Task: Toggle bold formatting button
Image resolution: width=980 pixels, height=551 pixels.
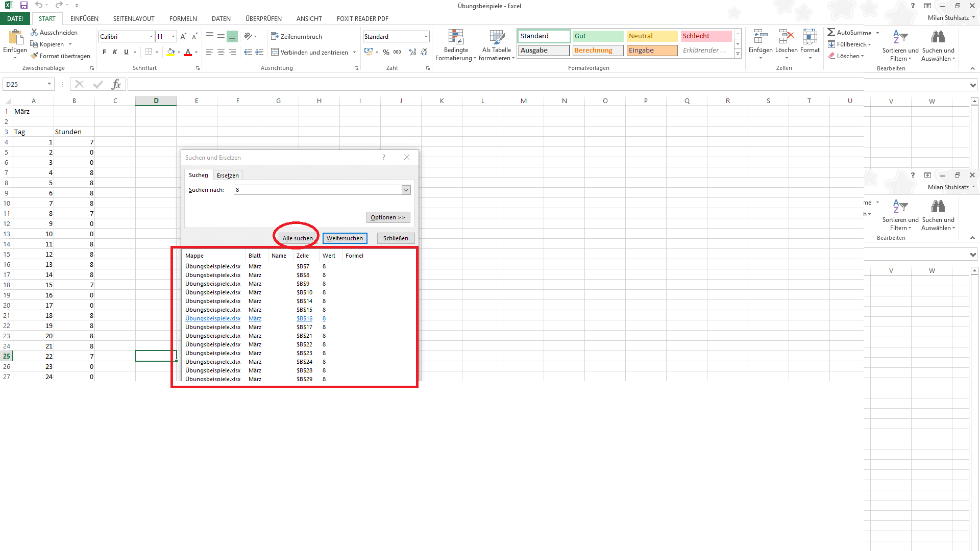Action: click(x=104, y=52)
